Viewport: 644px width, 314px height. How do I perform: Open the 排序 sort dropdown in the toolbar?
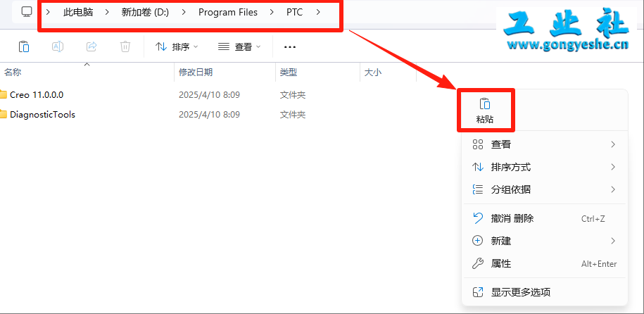[177, 47]
